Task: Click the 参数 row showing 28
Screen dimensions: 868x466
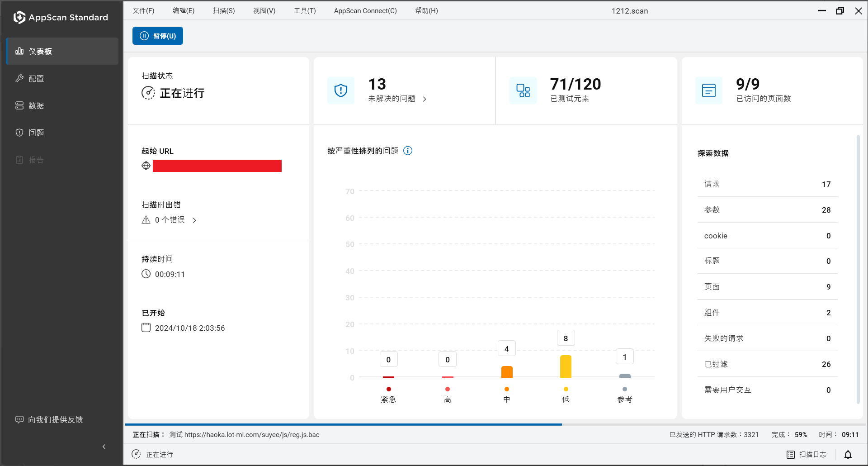Action: tap(768, 210)
